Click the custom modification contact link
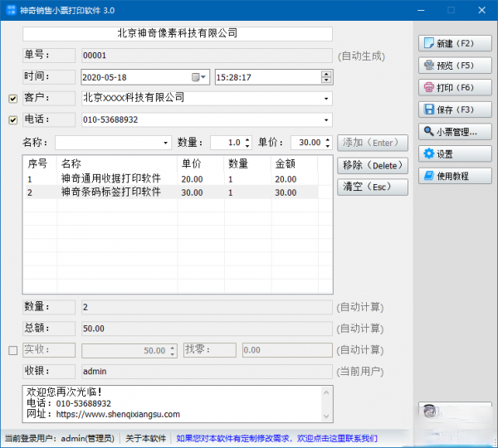 (276, 438)
